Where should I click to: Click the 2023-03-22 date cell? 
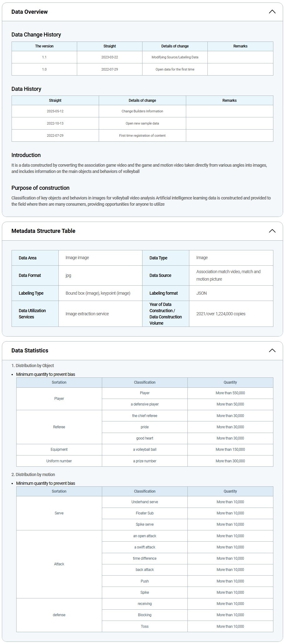pyautogui.click(x=110, y=57)
